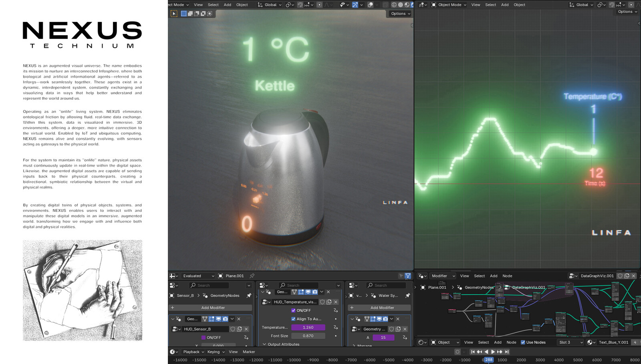Image resolution: width=641 pixels, height=364 pixels.
Task: Open Select menu in right viewport header
Action: pos(490,5)
